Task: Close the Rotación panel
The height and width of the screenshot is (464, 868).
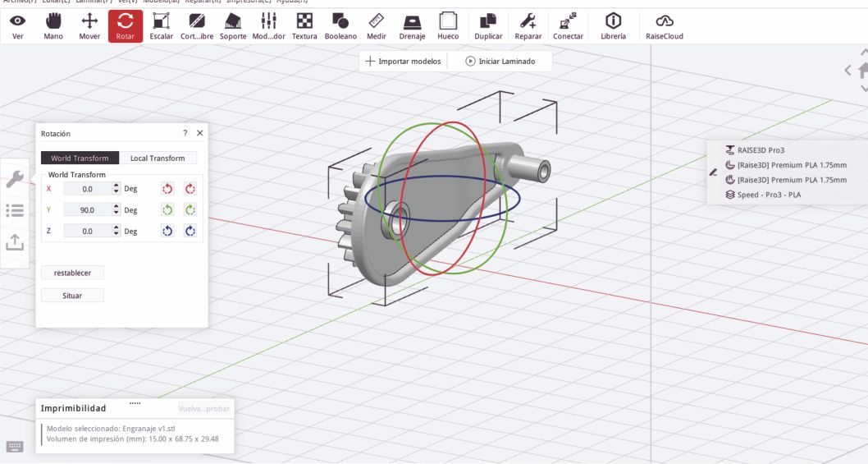Action: tap(200, 133)
